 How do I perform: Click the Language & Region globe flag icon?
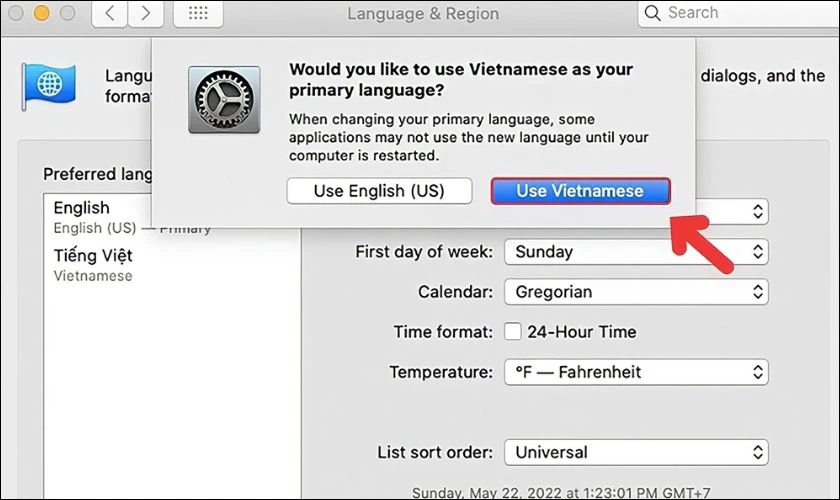(49, 86)
